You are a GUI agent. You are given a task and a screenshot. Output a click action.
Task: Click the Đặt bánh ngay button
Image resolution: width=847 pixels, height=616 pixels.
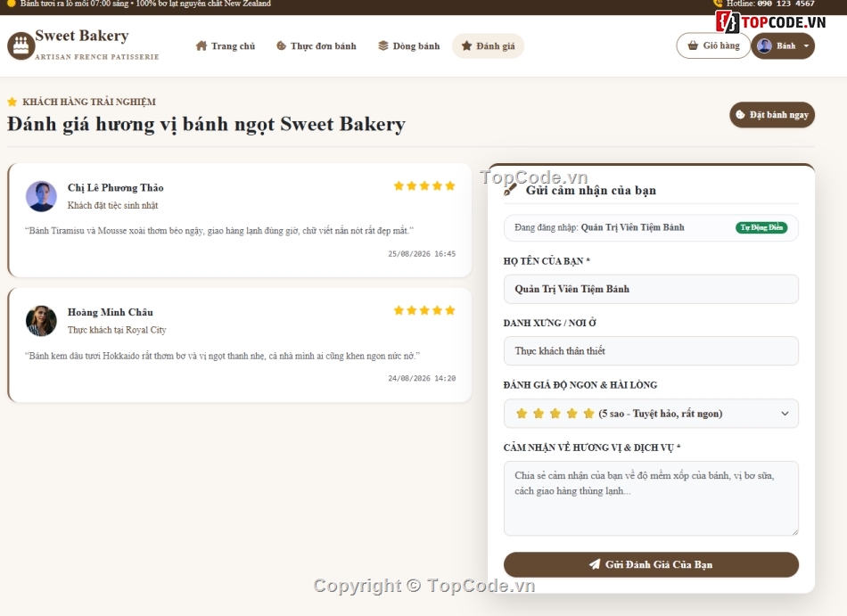[772, 115]
